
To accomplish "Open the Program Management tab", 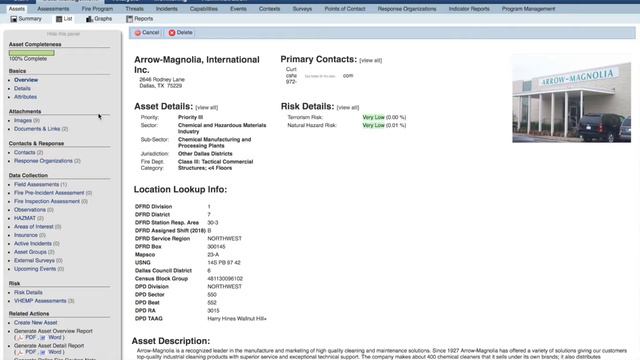I will (528, 9).
